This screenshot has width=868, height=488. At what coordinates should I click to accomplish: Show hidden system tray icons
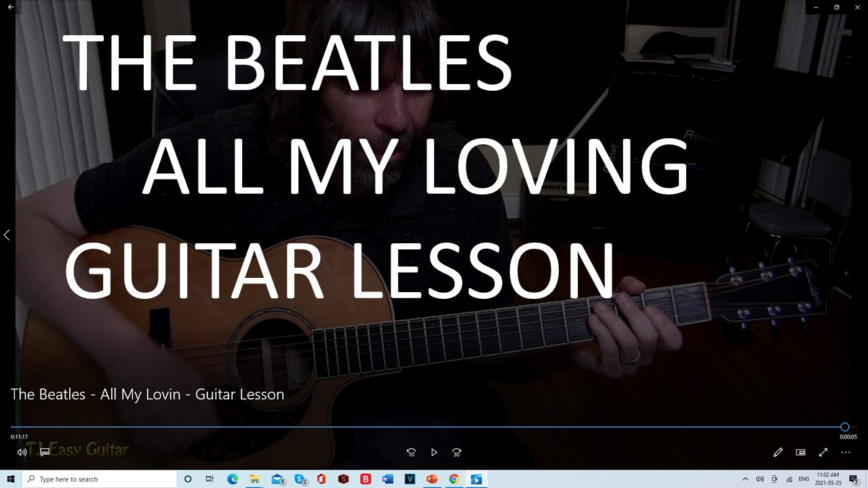coord(745,479)
